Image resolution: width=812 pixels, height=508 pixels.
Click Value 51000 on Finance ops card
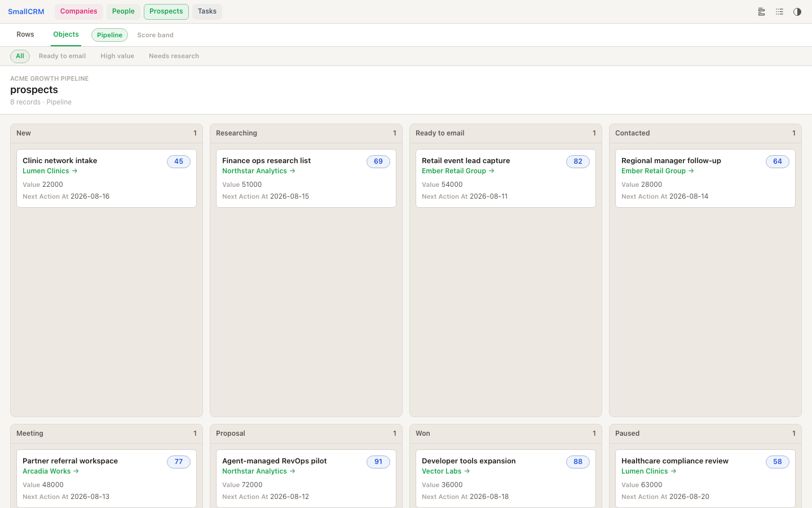coord(242,185)
